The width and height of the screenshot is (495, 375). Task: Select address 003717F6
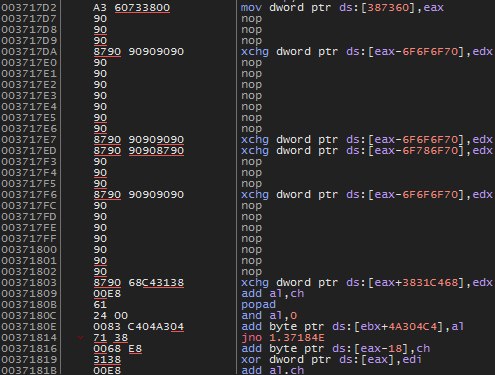point(29,195)
